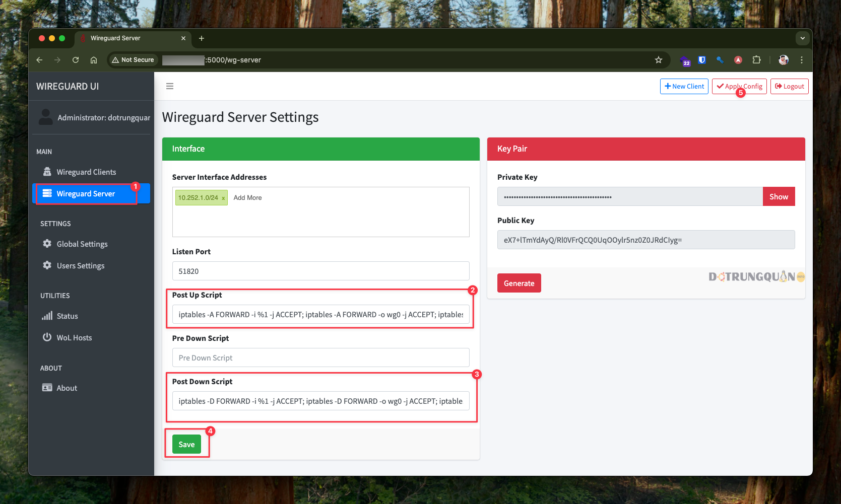Click the address bar URL
This screenshot has height=504, width=841.
coord(212,60)
